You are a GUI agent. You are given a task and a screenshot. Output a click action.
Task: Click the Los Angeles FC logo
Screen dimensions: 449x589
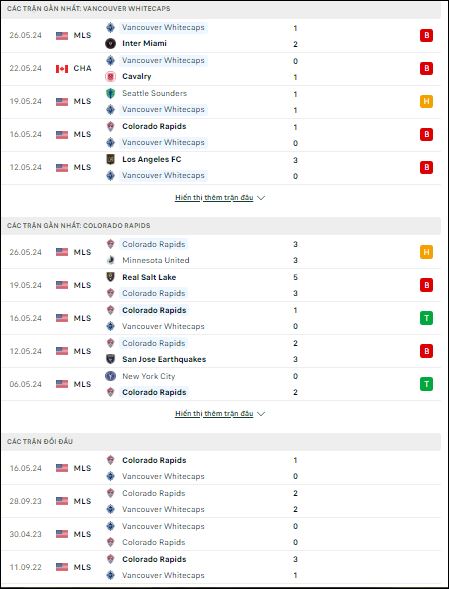[x=110, y=159]
